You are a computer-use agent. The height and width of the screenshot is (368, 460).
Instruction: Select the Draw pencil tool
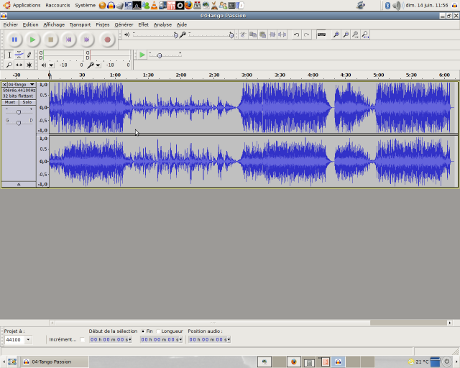tap(29, 55)
